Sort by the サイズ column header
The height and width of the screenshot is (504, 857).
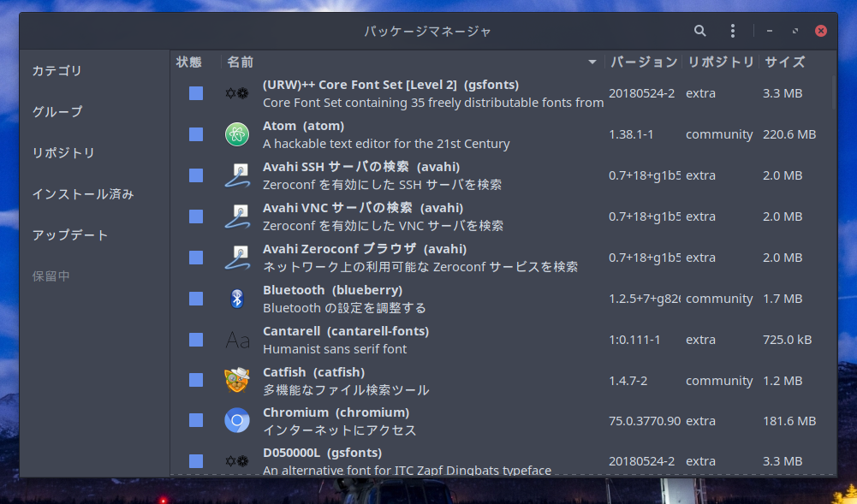tap(784, 62)
